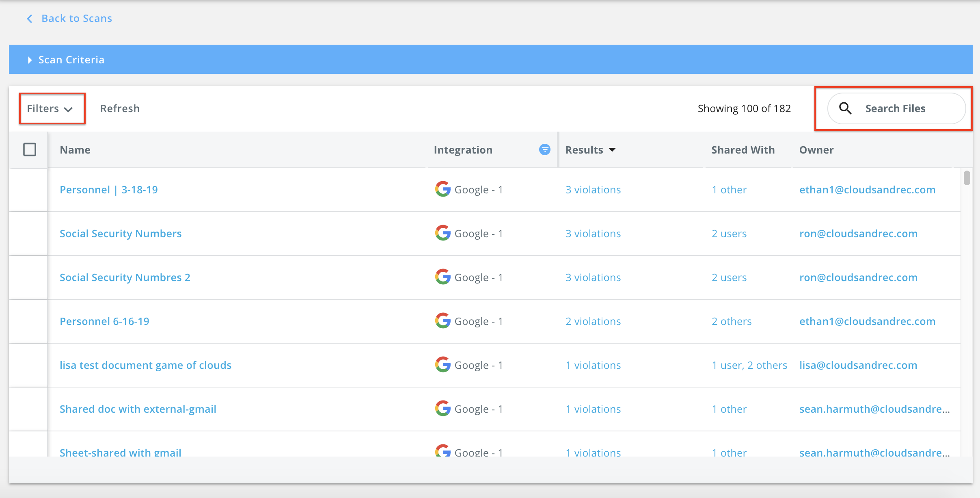980x498 pixels.
Task: Toggle the select-all checkbox in table header
Action: tap(29, 149)
